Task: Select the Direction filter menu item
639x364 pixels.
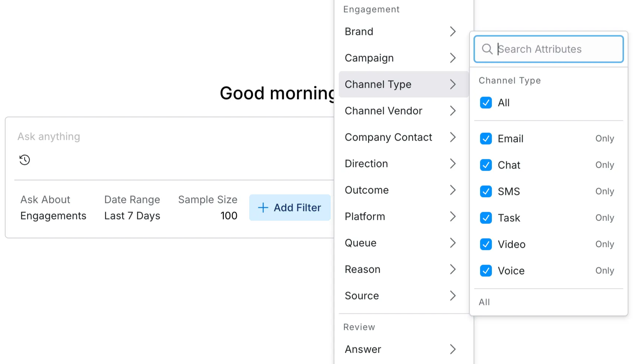Action: [366, 164]
